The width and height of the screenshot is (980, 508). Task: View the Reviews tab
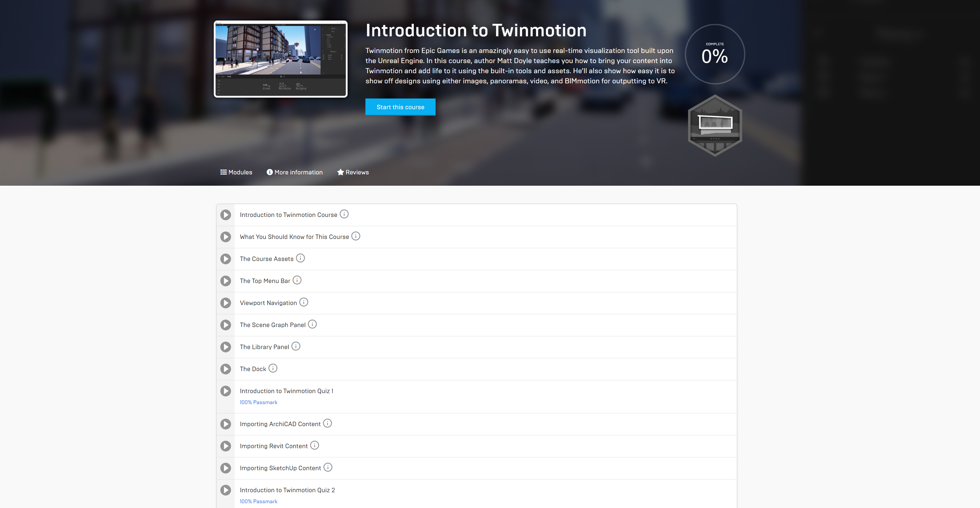tap(353, 172)
